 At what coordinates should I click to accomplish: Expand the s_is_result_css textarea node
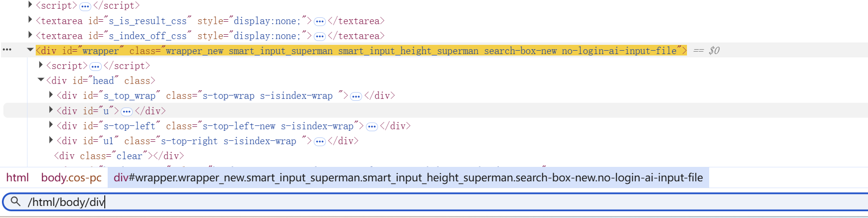click(30, 20)
